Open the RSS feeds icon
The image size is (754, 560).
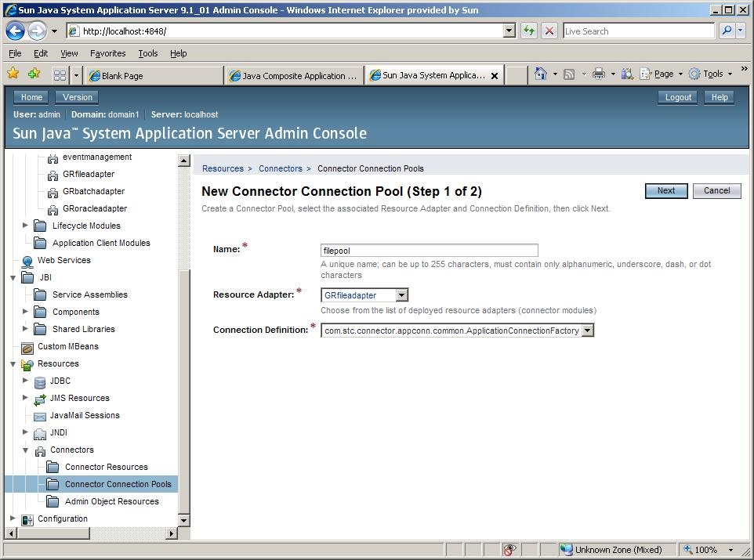[x=569, y=74]
